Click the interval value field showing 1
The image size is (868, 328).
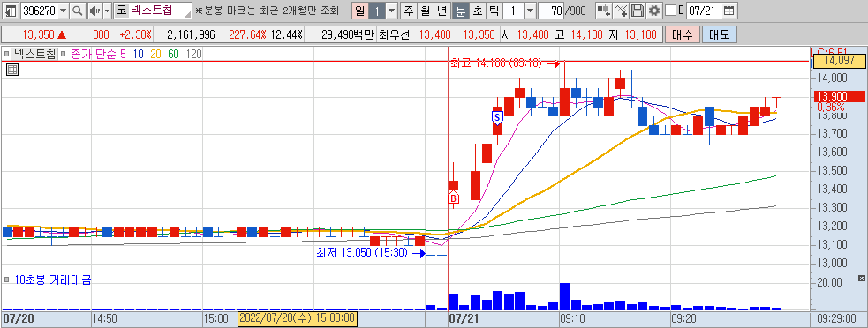[513, 11]
